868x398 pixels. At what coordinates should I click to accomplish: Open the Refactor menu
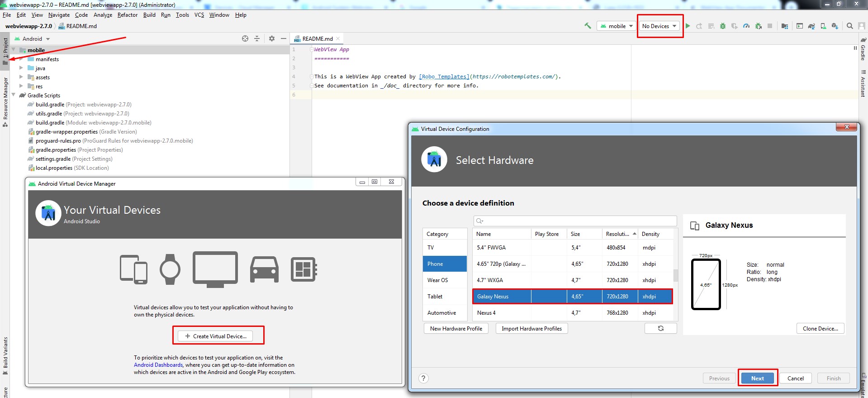128,15
